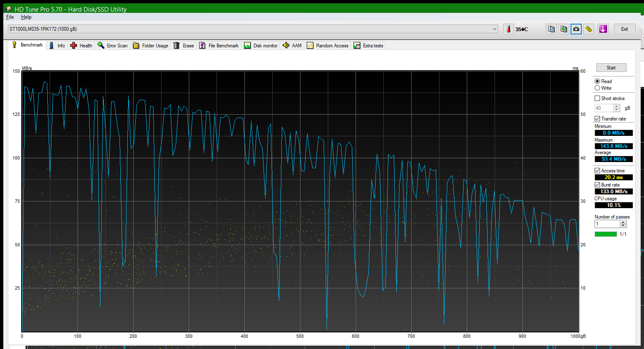
Task: Click the temperature thermometer icon
Action: (508, 29)
